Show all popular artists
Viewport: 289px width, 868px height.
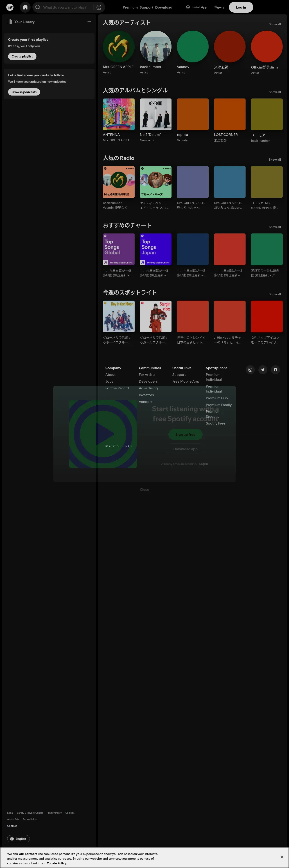point(274,24)
